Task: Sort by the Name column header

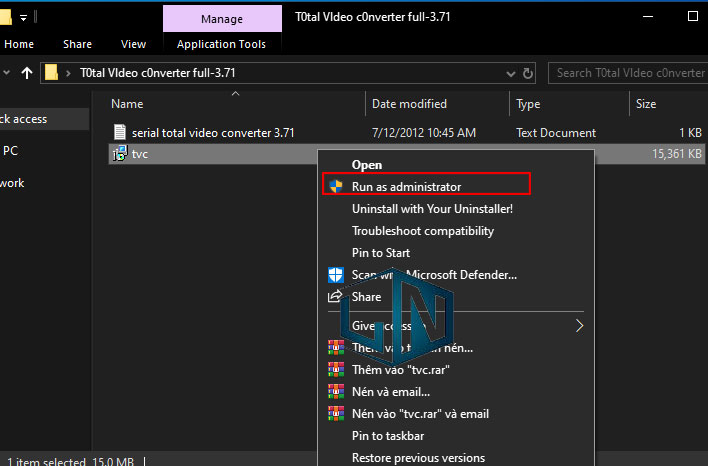Action: [x=127, y=104]
